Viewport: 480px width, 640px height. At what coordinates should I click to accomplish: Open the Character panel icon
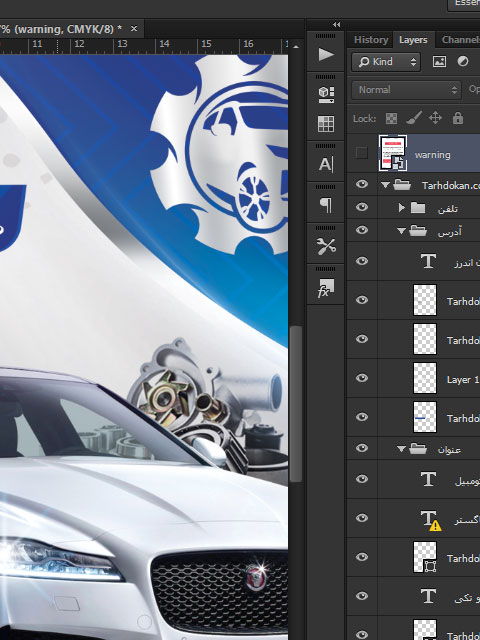pos(326,164)
